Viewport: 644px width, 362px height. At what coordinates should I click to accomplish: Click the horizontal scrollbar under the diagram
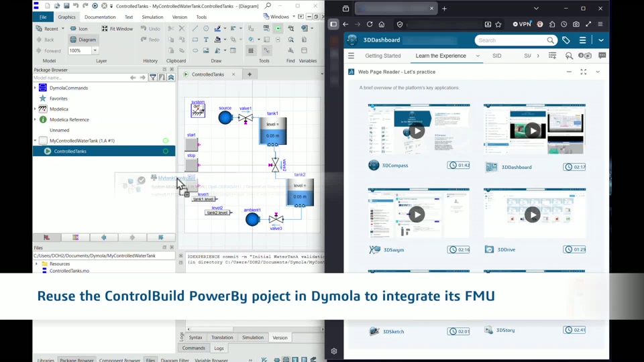coord(255,329)
